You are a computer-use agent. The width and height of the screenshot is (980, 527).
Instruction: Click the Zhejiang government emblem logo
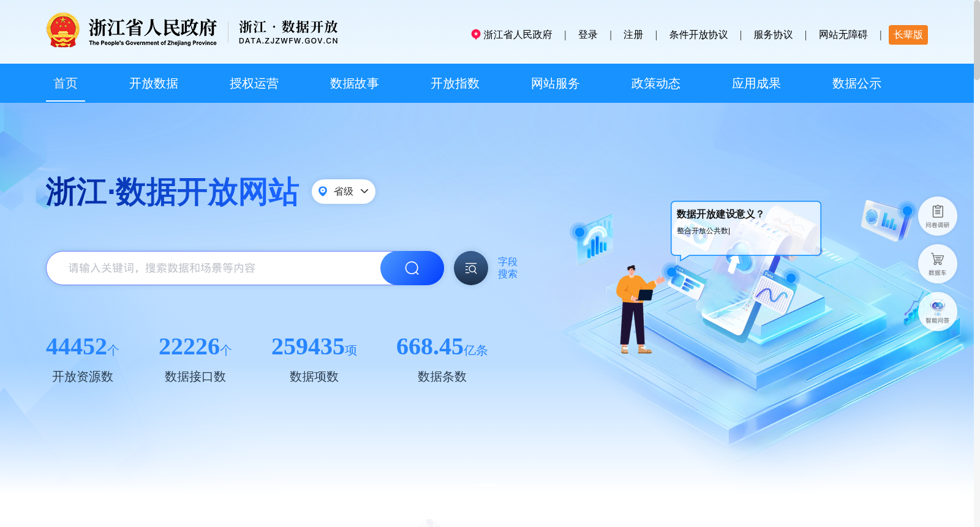pyautogui.click(x=62, y=31)
